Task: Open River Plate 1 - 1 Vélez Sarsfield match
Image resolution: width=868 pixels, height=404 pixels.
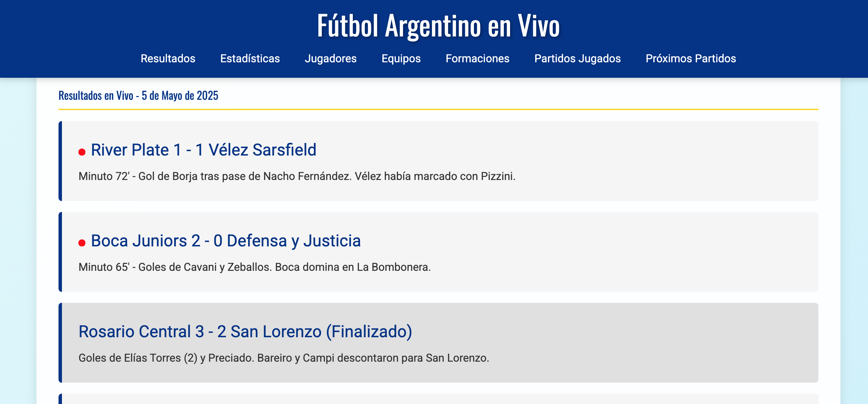Action: [203, 150]
